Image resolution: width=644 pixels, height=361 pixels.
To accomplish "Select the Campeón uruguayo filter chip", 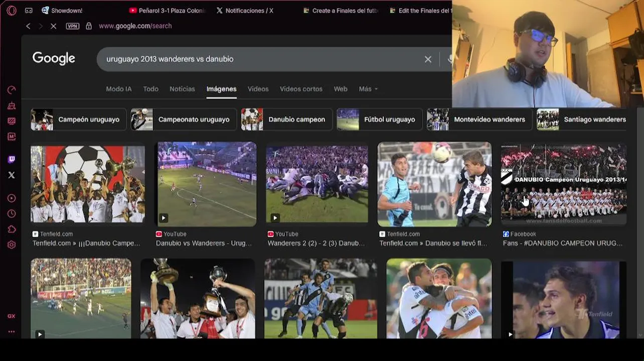I will [x=79, y=119].
